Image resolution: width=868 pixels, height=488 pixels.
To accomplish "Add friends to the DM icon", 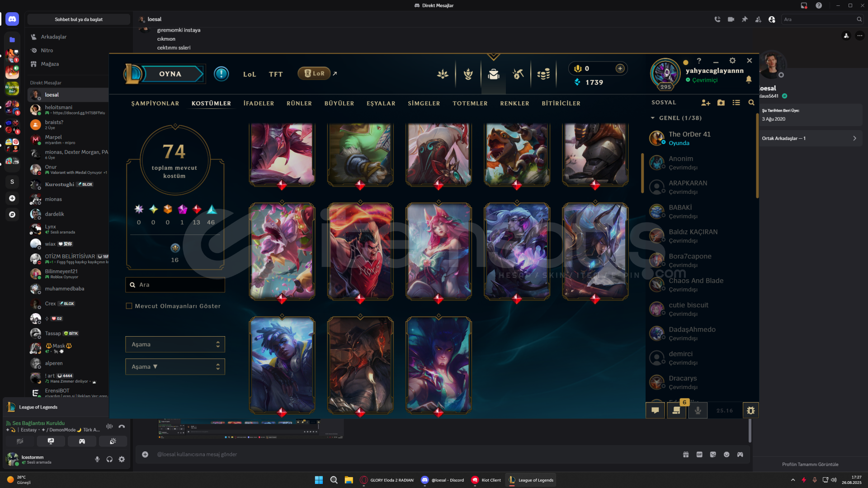I will point(758,19).
